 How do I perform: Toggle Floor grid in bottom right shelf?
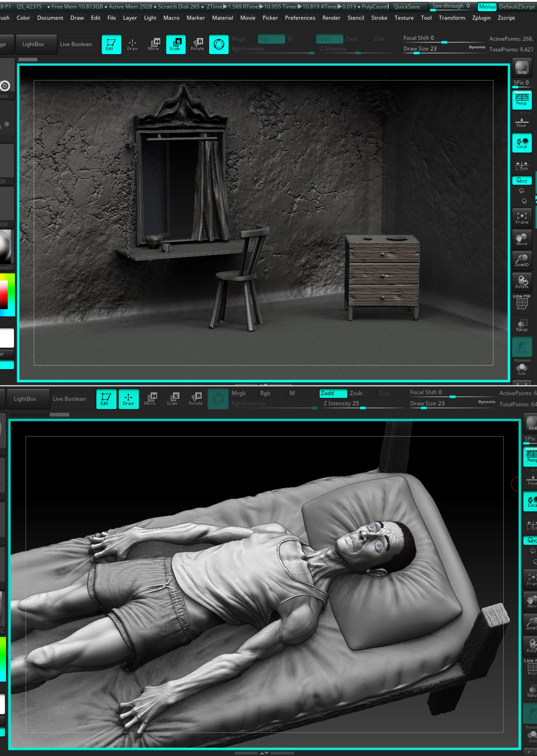(x=531, y=480)
